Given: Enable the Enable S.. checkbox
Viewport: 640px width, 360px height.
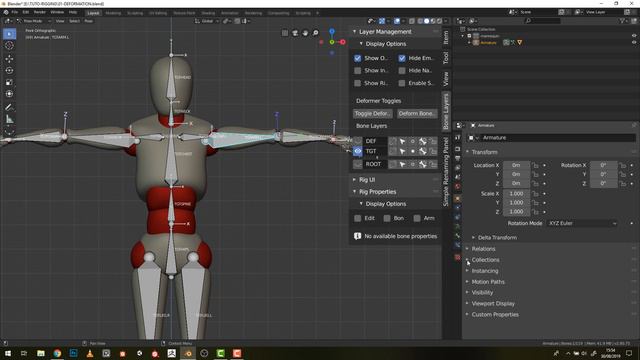Looking at the screenshot, I should pyautogui.click(x=402, y=83).
